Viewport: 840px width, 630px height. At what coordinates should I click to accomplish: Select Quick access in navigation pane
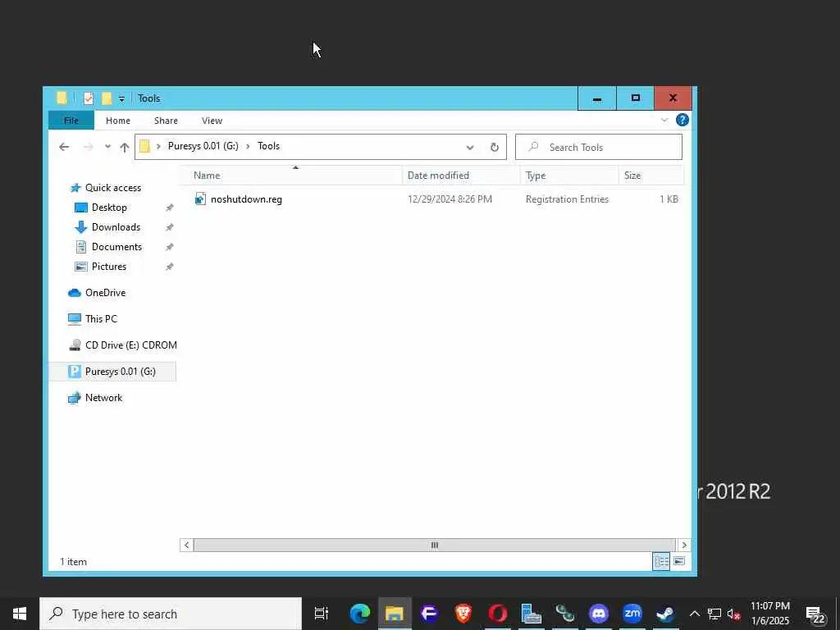pos(113,188)
